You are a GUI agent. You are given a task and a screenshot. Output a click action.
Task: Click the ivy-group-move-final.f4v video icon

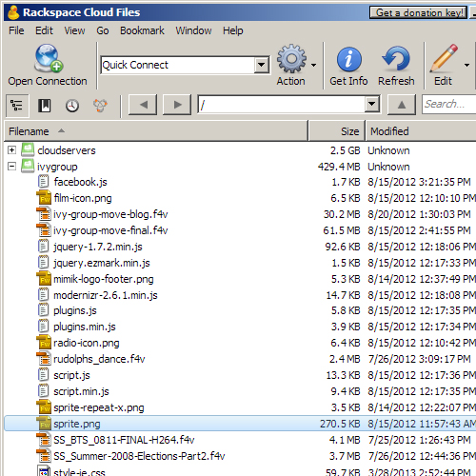pyautogui.click(x=44, y=230)
